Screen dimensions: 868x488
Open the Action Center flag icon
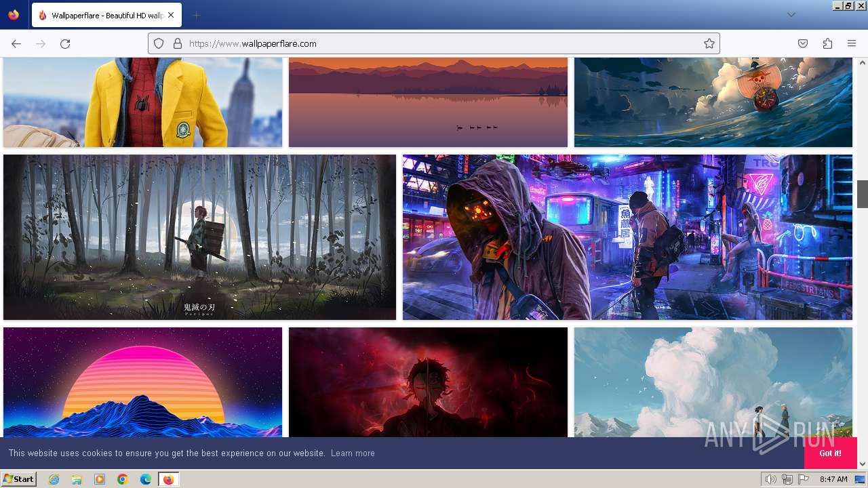click(804, 479)
